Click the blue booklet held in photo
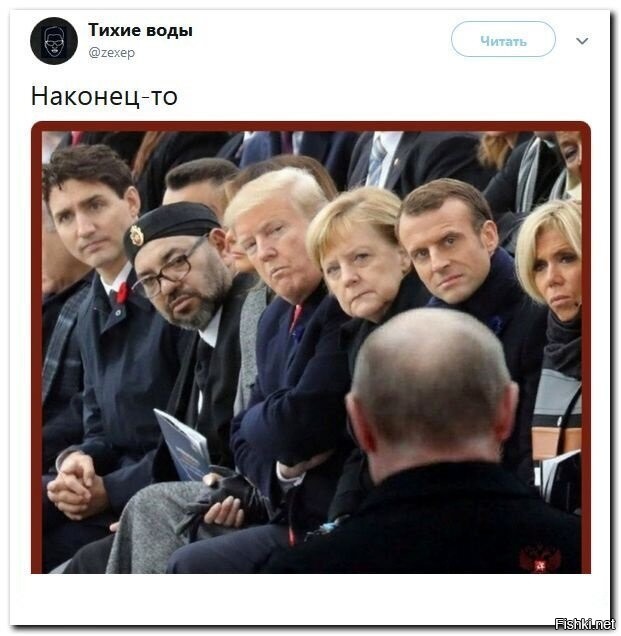This screenshot has width=621, height=636. (x=183, y=444)
